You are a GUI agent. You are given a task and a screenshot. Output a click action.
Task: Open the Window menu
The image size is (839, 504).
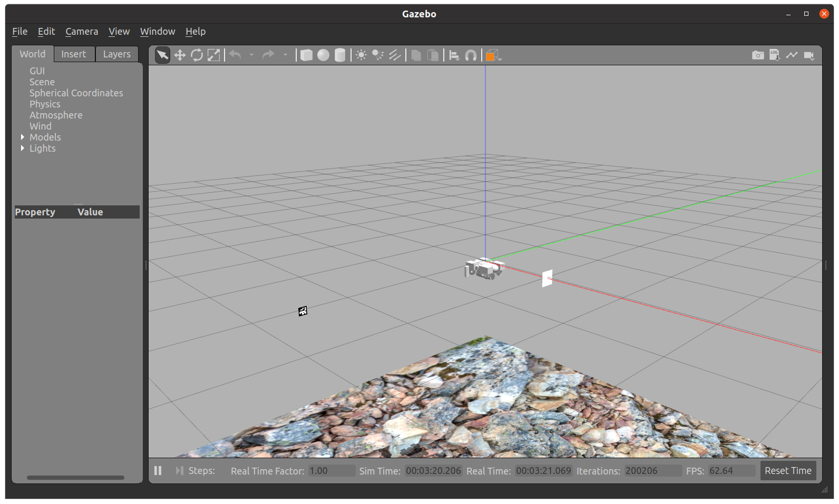(158, 32)
